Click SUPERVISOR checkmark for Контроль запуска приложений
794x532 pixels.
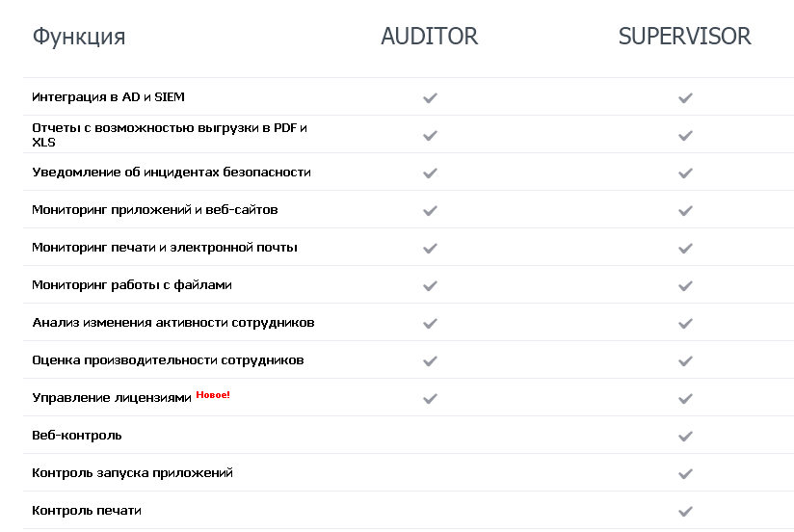tap(685, 474)
